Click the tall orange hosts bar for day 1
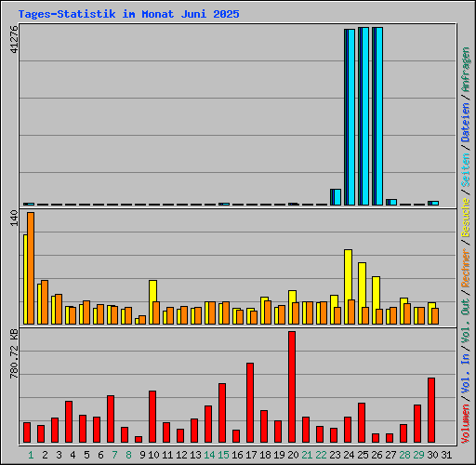476x465 pixels. pyautogui.click(x=31, y=268)
